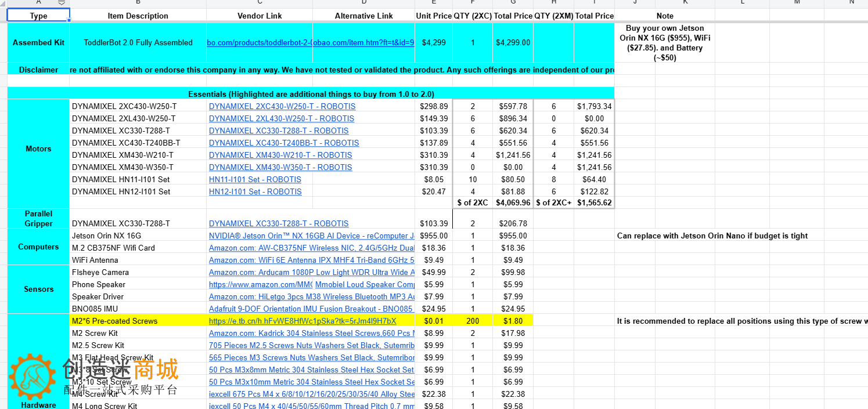Open the DYNAMIXEL 2XC430-W250-T ROBOTIS link
This screenshot has width=868, height=409.
[282, 106]
